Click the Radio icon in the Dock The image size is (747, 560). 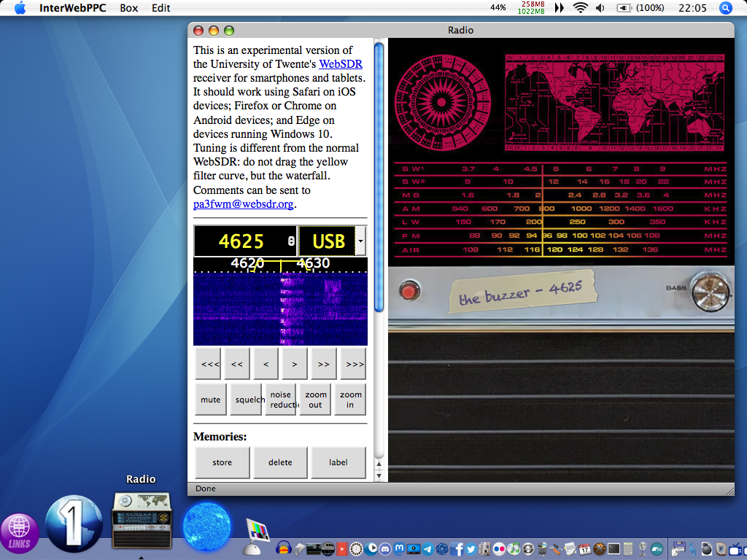coord(142,521)
